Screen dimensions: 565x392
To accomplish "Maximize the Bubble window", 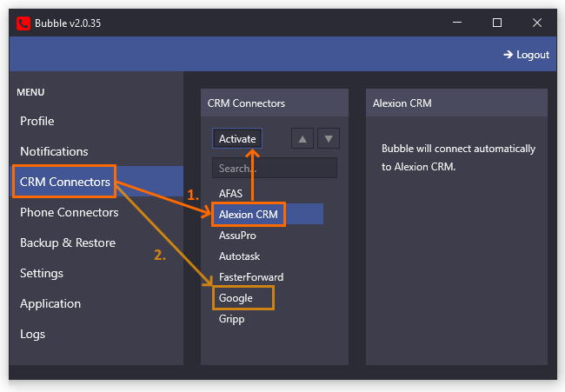I will (x=497, y=23).
